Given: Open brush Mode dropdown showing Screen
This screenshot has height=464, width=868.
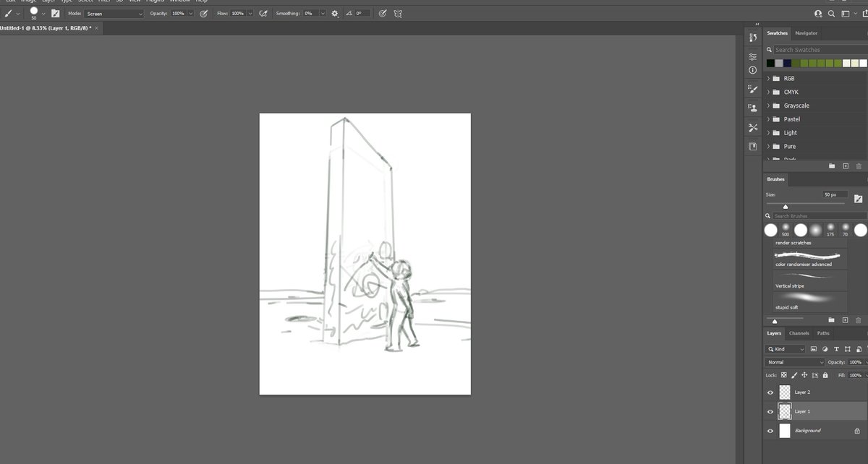Looking at the screenshot, I should (x=114, y=13).
